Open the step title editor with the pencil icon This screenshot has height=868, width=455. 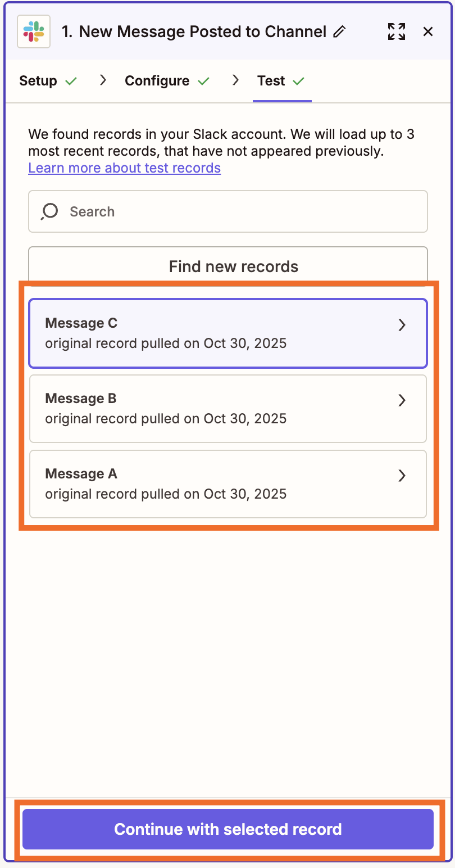tap(340, 32)
